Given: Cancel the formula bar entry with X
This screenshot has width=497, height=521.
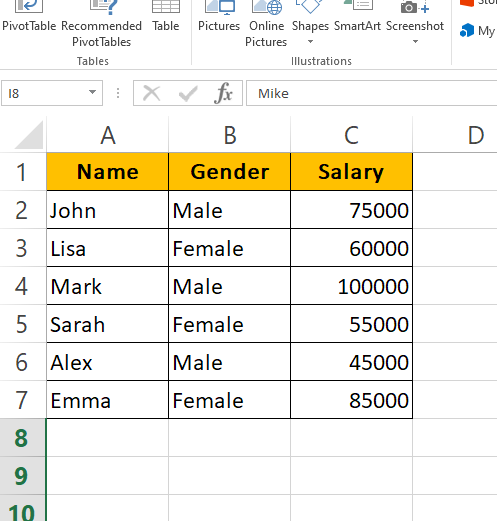Looking at the screenshot, I should point(152,93).
